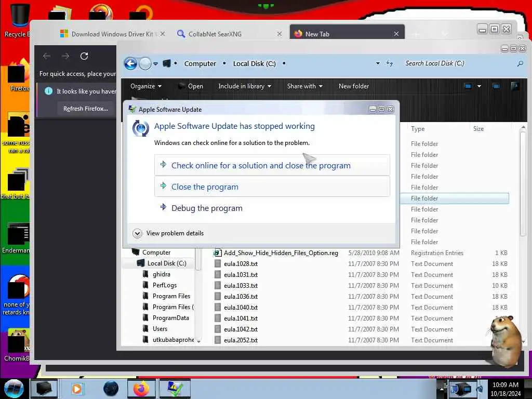
Task: Click Apple Software Update dialog title icon
Action: click(132, 109)
